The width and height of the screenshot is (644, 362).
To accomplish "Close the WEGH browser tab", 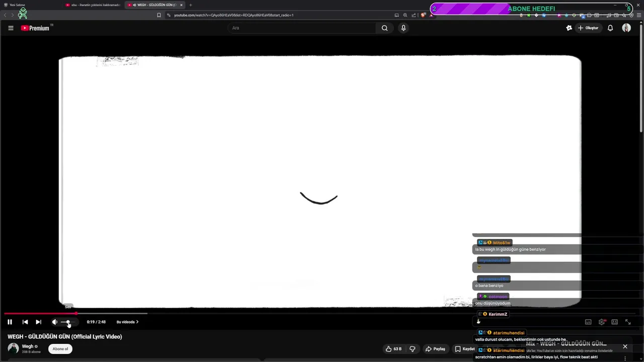I will pyautogui.click(x=181, y=5).
